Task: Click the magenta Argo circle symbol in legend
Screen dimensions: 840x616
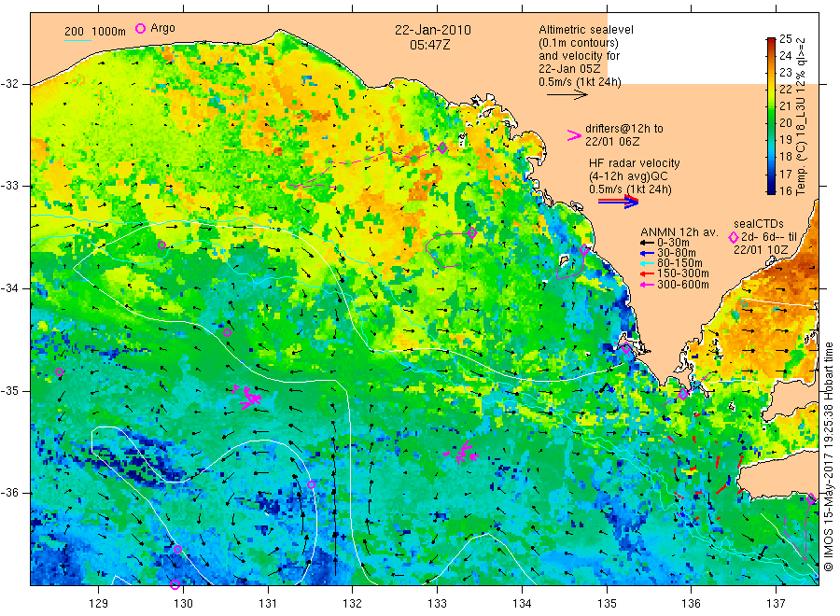Action: (140, 28)
